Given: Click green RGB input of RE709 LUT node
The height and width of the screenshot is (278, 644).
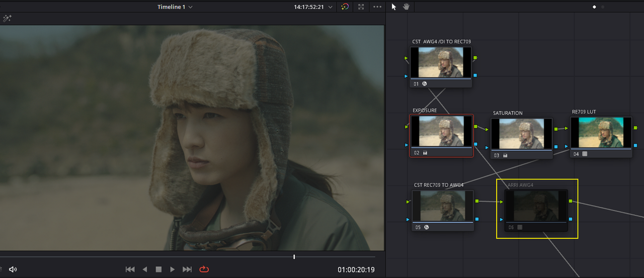Looking at the screenshot, I should point(567,129).
